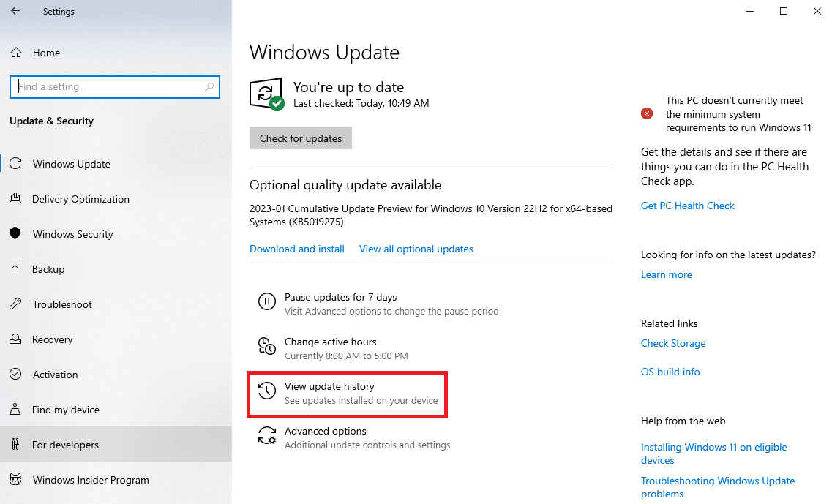Select Windows Update in sidebar
Viewport: 832px width, 504px height.
point(116,163)
